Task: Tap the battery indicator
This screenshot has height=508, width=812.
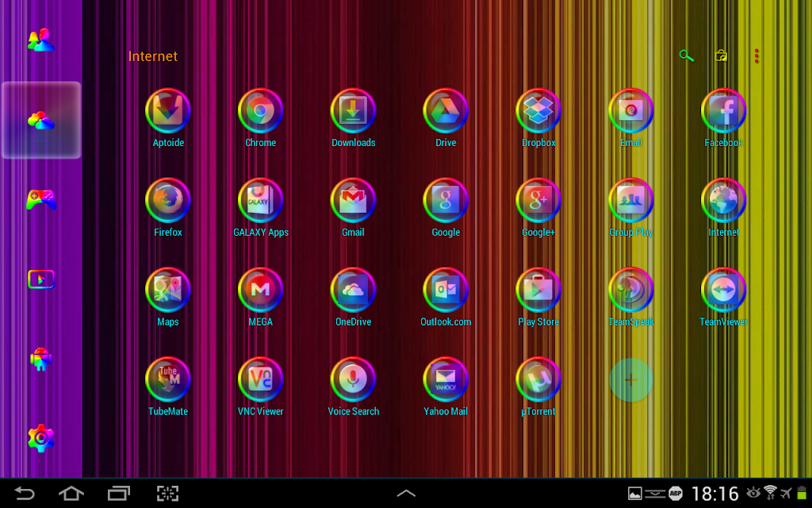Action: tap(802, 493)
